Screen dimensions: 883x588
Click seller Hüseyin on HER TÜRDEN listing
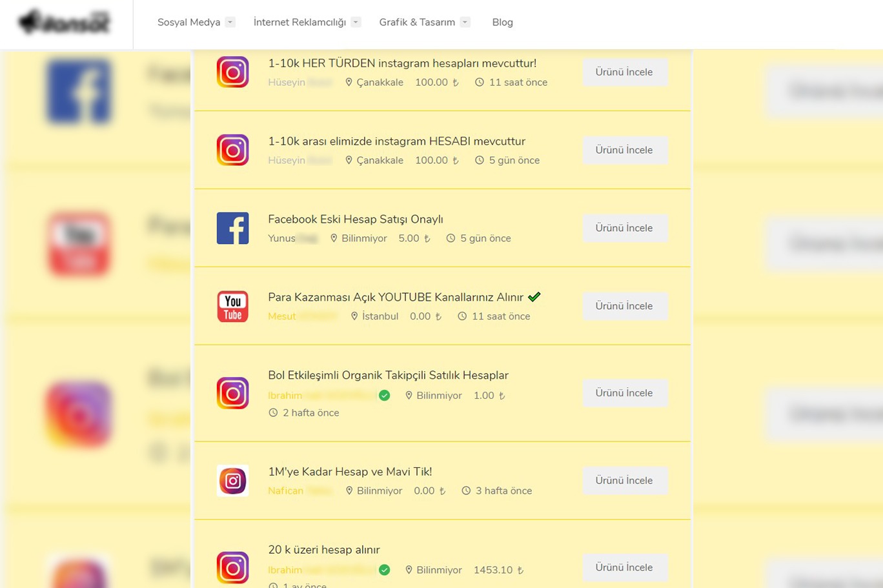click(x=300, y=83)
